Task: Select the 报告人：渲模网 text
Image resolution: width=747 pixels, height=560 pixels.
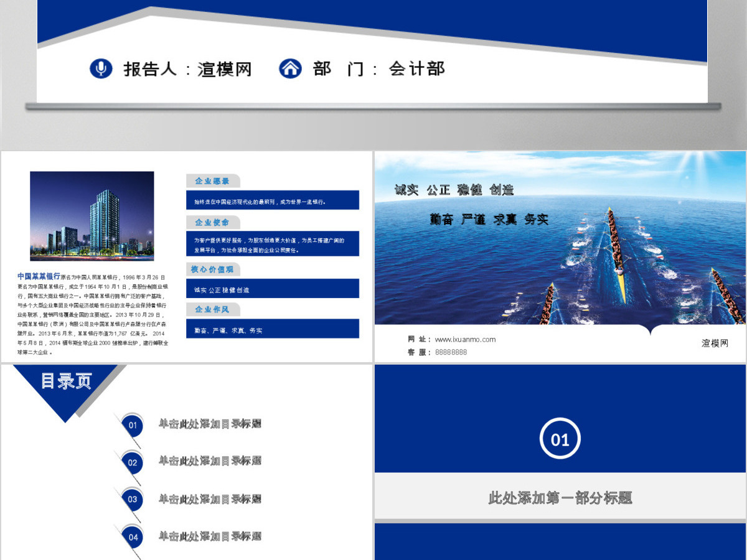Action: click(187, 69)
